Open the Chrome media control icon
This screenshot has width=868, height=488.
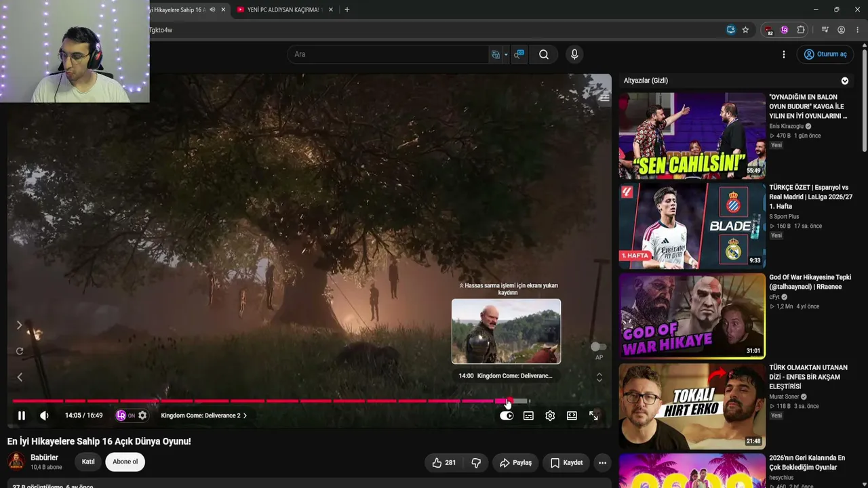825,30
